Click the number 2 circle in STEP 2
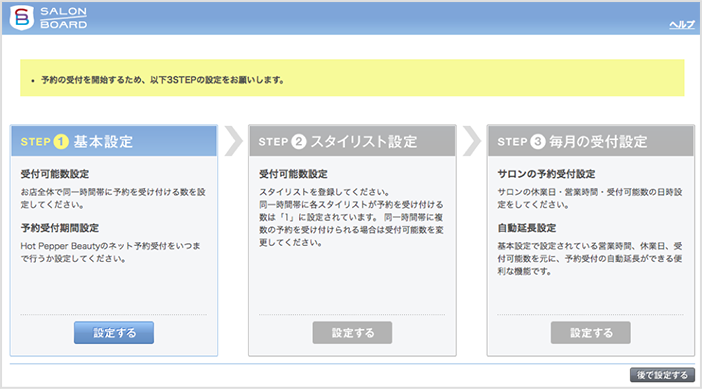 (x=299, y=141)
